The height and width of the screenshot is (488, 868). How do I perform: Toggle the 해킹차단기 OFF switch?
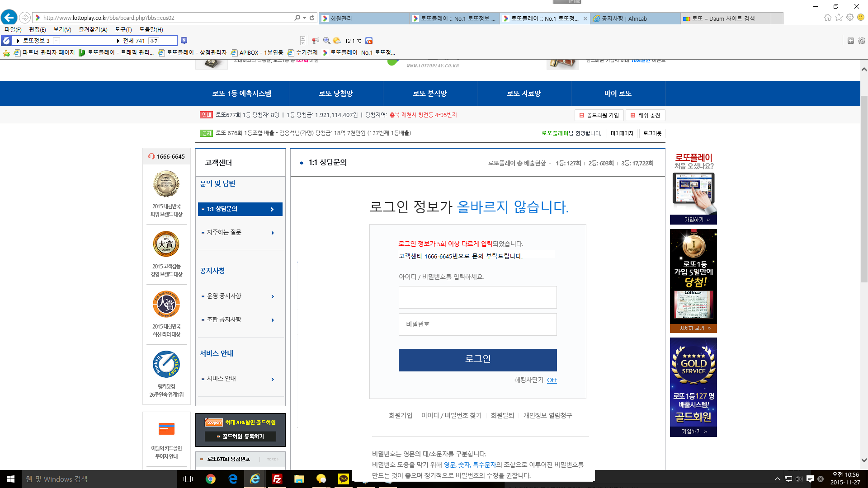[552, 380]
